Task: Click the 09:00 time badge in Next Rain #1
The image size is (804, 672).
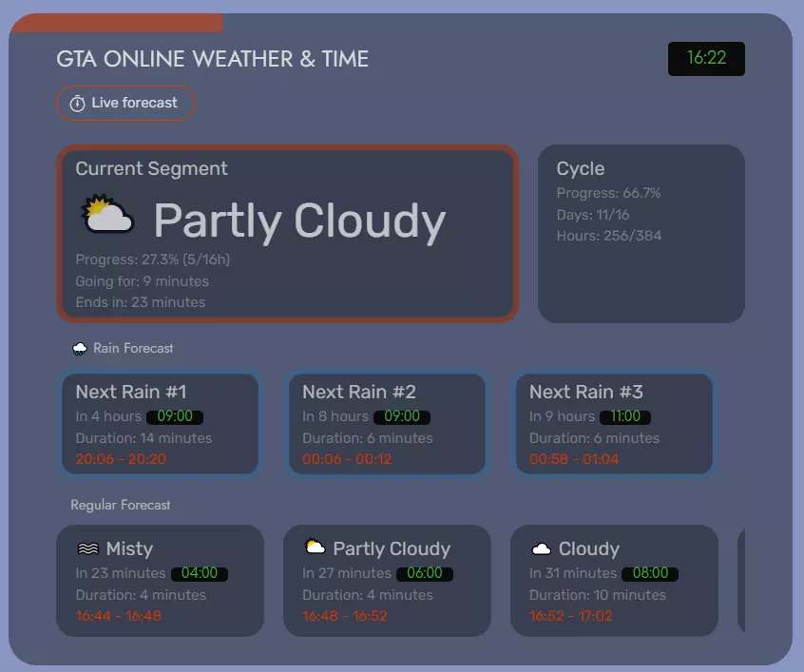Action: pyautogui.click(x=175, y=416)
